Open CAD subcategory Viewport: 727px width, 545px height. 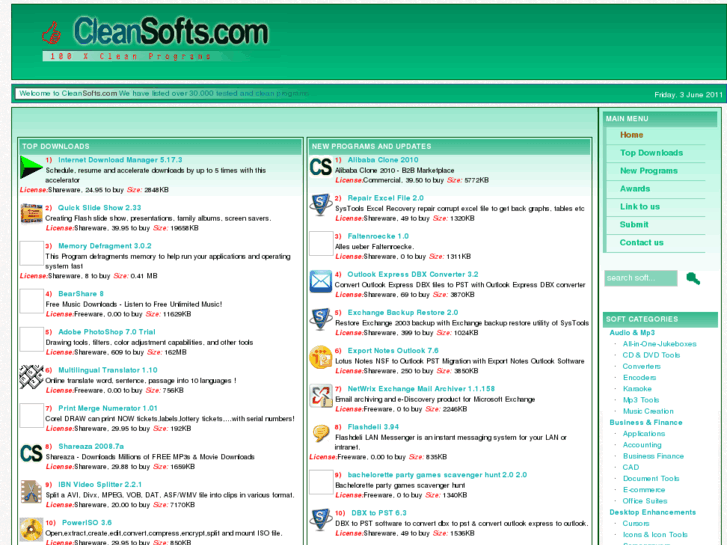click(x=631, y=467)
